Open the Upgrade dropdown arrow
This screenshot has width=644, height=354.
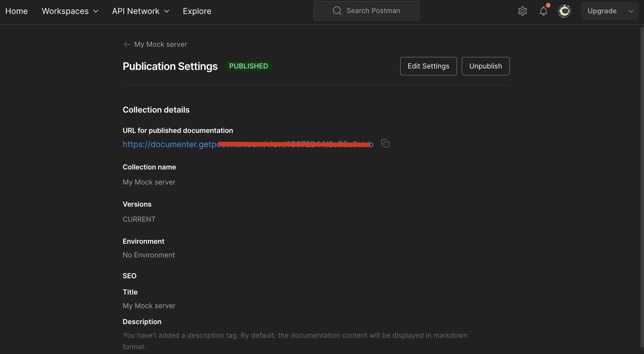tap(631, 11)
